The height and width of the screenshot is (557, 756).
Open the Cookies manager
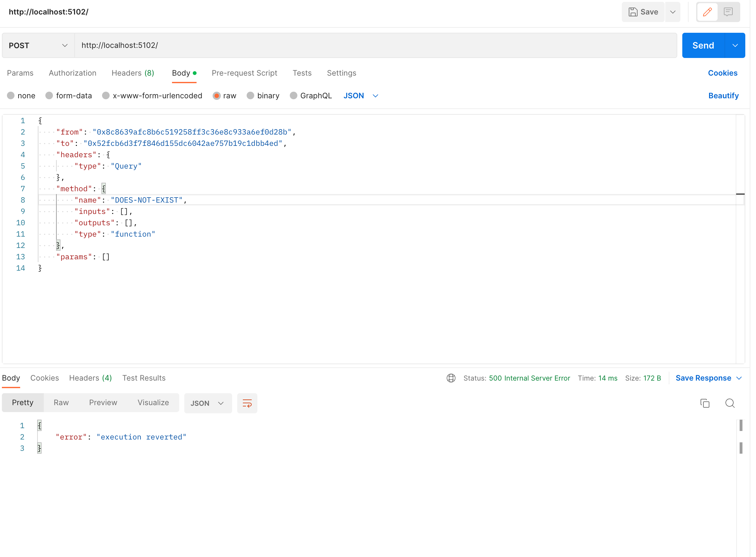pos(723,73)
